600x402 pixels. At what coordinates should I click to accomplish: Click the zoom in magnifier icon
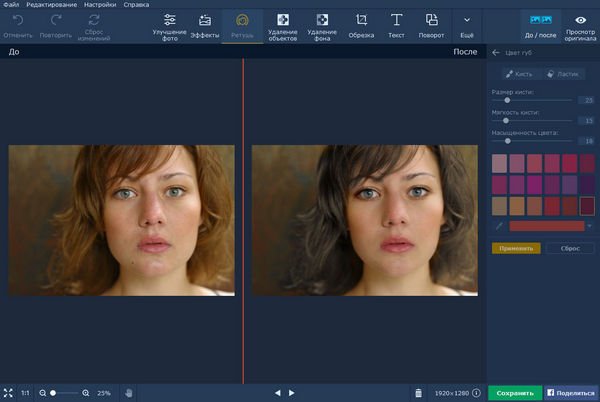pos(86,393)
